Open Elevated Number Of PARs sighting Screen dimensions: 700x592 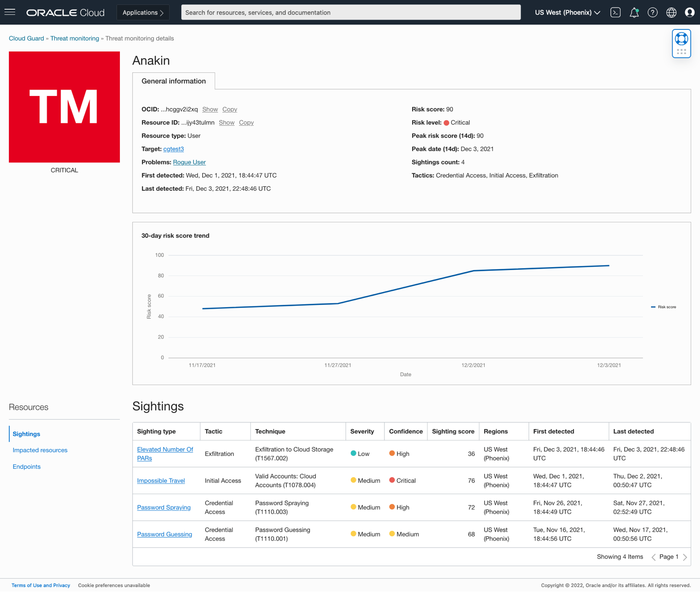(165, 454)
